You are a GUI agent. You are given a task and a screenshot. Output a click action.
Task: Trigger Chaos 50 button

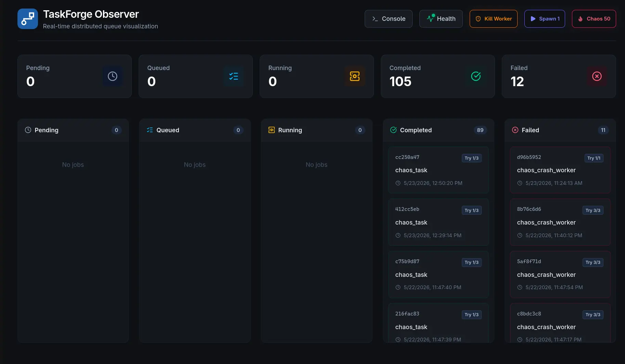[594, 19]
